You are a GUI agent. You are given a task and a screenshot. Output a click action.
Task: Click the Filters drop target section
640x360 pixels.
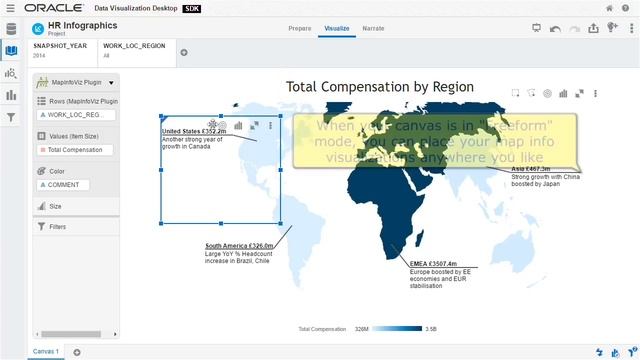tap(76, 227)
